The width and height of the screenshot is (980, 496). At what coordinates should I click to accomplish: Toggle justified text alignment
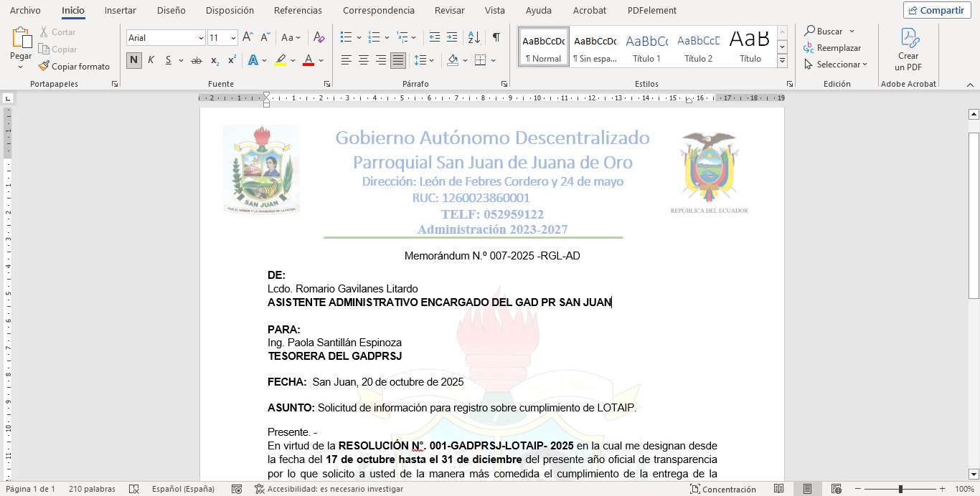[x=397, y=60]
